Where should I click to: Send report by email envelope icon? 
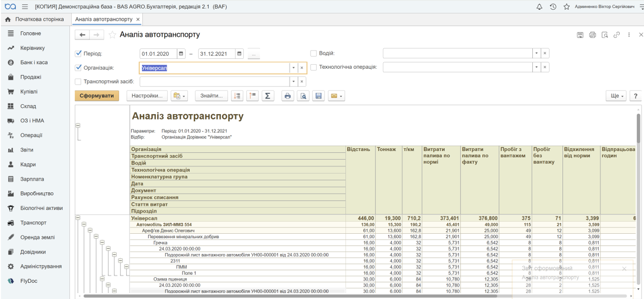coord(336,96)
